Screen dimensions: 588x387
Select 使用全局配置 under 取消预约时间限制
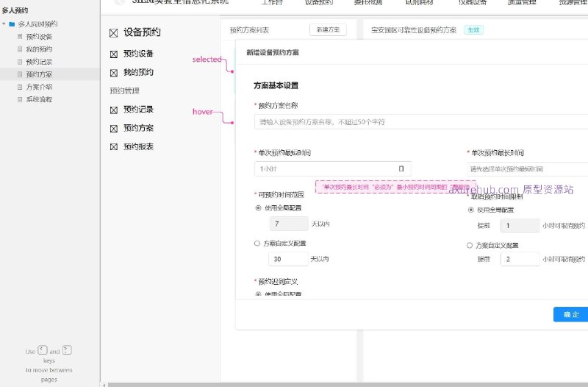click(470, 210)
